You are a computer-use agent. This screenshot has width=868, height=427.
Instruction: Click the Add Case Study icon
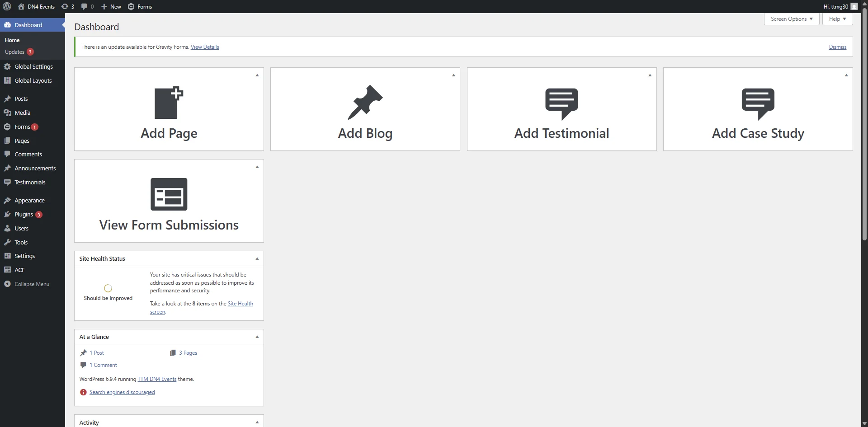point(758,103)
